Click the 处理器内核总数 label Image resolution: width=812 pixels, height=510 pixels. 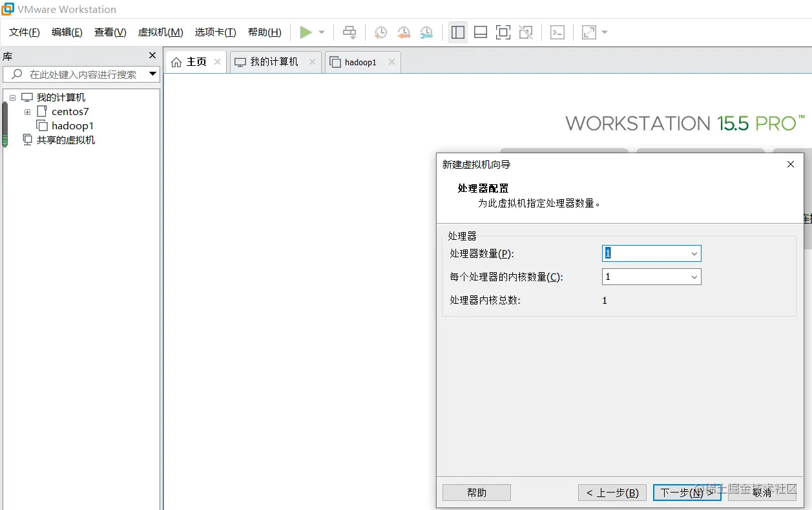(x=485, y=300)
